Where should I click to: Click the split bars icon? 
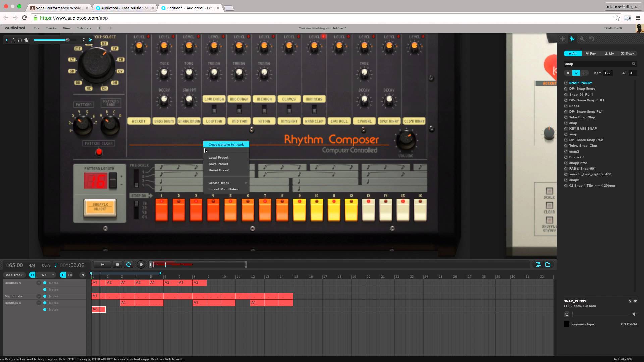[70, 275]
